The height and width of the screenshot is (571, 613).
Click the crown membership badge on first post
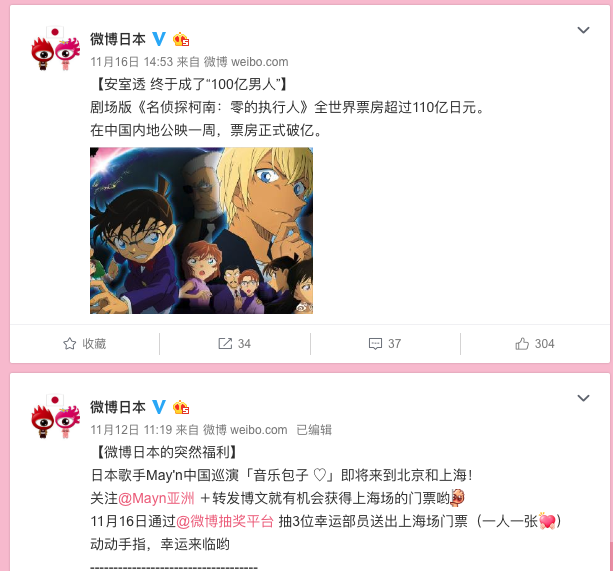pyautogui.click(x=181, y=39)
